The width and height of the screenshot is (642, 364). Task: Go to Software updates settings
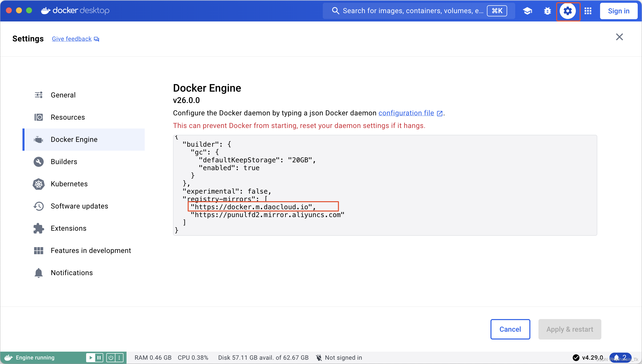tap(79, 206)
